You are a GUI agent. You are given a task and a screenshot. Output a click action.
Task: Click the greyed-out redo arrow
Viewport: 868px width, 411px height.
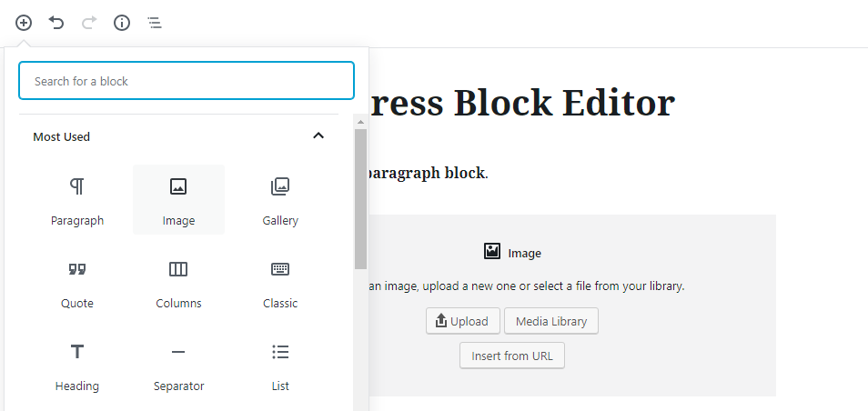(89, 23)
